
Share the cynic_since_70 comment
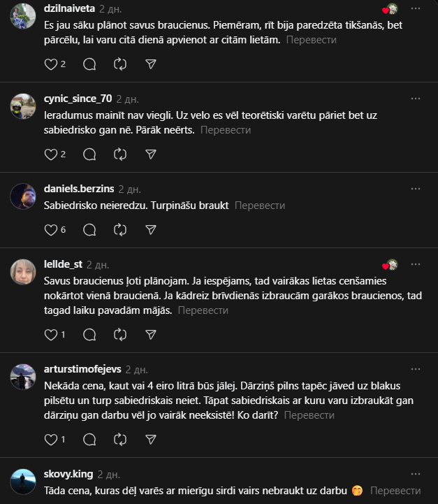151,154
